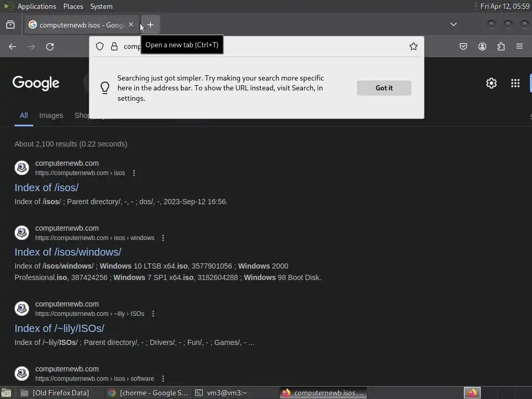Click the favicon of the ~lily › ISOs result

22,309
